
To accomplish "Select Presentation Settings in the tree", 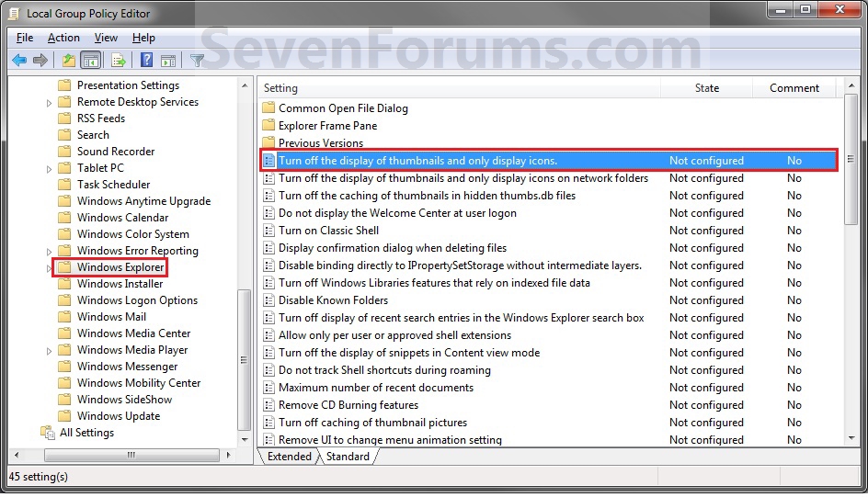I will [x=129, y=85].
